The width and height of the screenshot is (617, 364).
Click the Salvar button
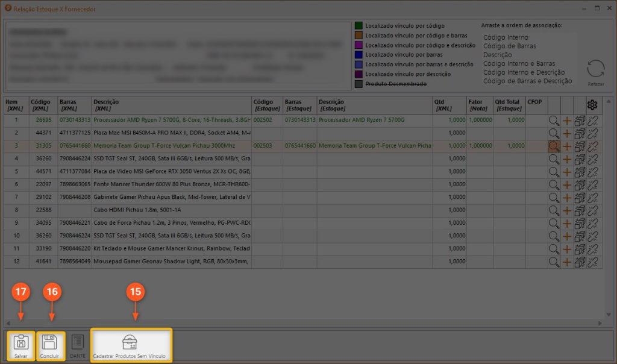click(21, 346)
